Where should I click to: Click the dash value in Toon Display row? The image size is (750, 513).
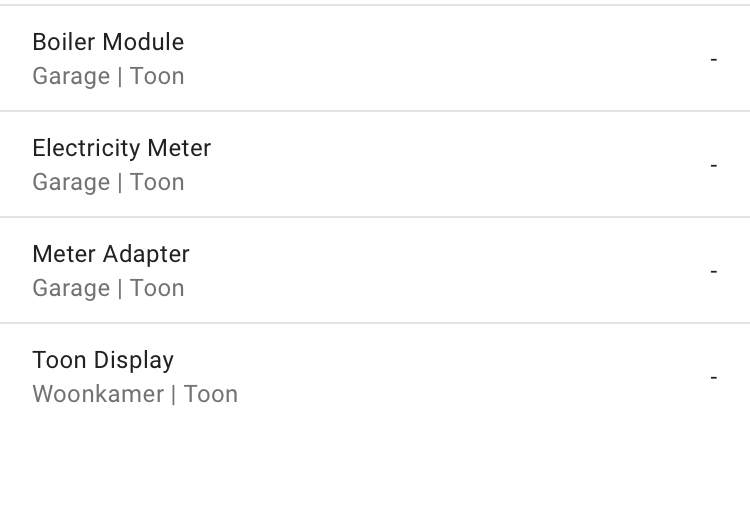click(x=714, y=377)
